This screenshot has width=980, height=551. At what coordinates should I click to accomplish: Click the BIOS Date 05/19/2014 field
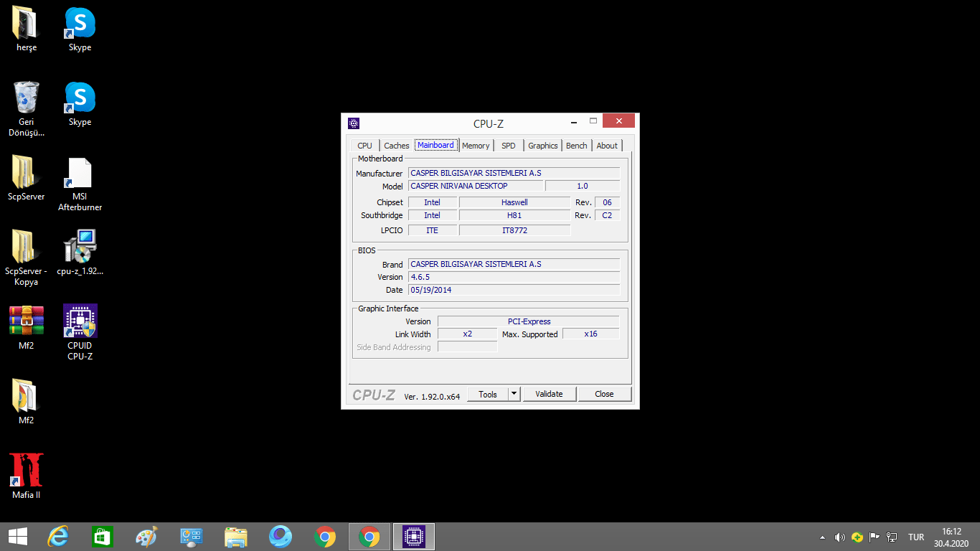pyautogui.click(x=514, y=290)
